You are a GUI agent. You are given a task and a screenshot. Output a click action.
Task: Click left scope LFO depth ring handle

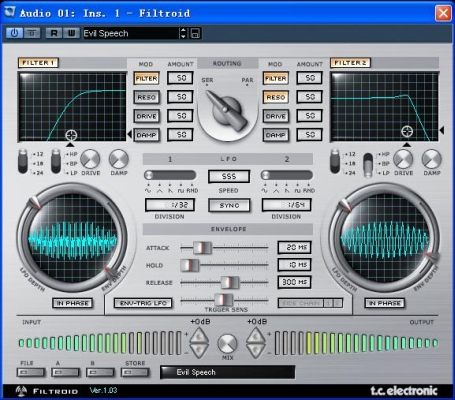click(35, 203)
